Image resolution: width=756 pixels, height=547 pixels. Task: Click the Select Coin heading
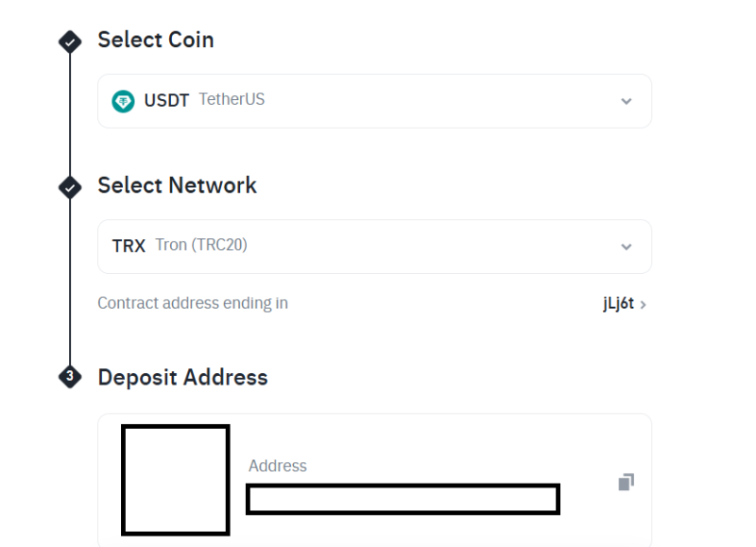156,40
